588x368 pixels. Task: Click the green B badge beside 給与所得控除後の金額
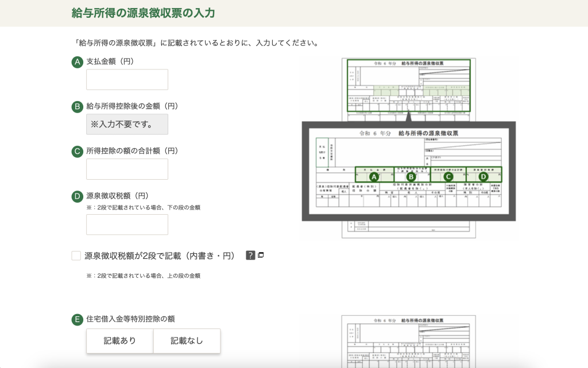[x=78, y=107]
